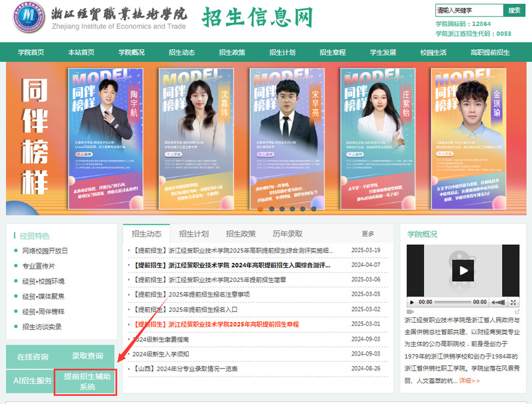Expand the 更多 news list link

[368, 234]
